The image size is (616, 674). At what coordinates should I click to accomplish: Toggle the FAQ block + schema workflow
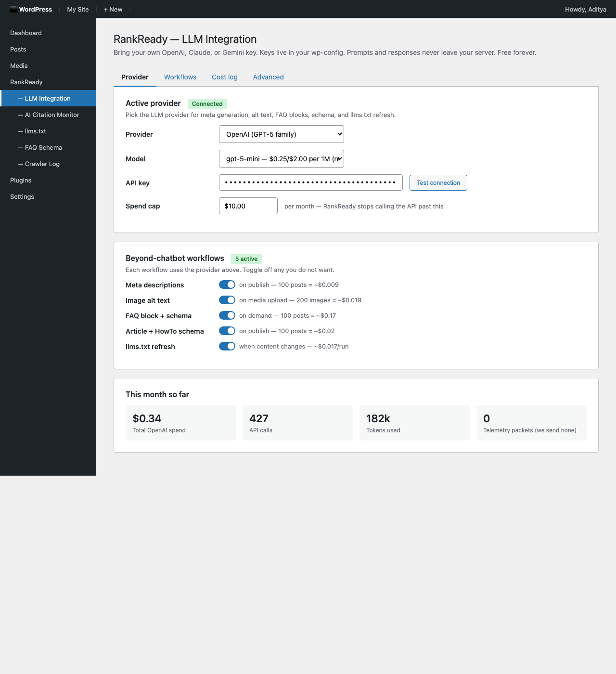(x=227, y=315)
